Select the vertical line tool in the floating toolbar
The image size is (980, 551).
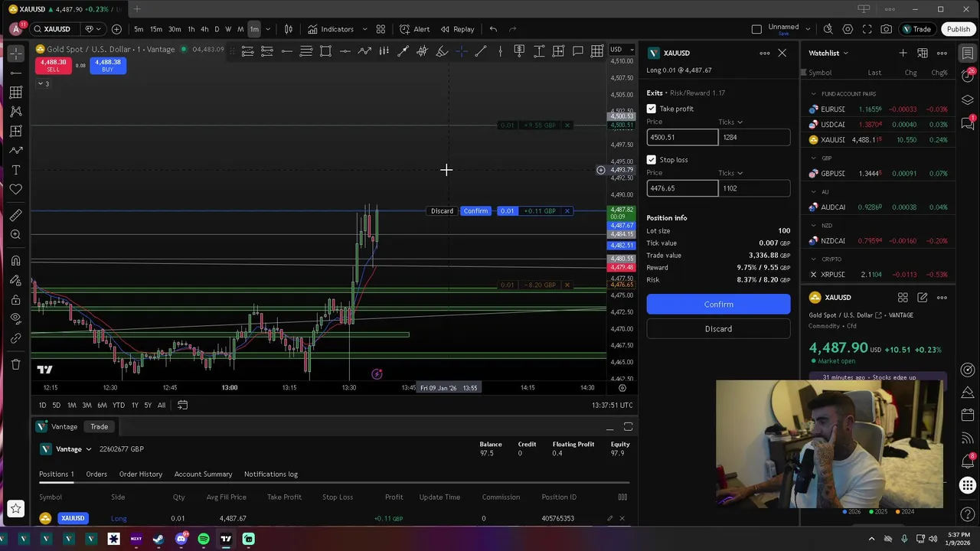[x=500, y=51]
